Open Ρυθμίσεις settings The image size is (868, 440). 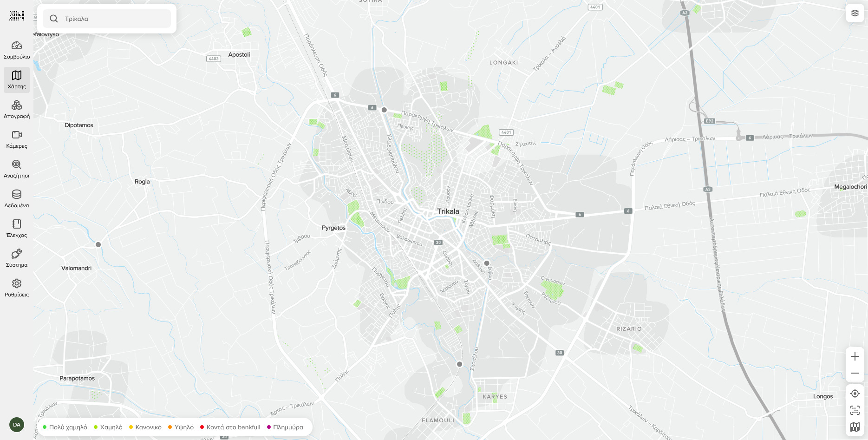coord(17,288)
